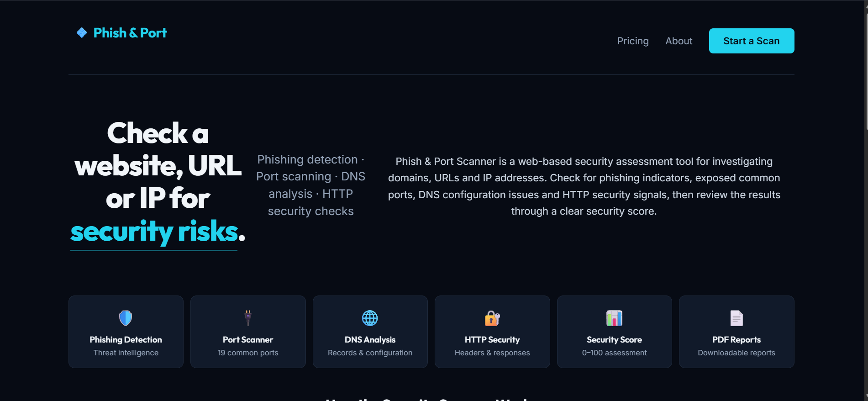Open the About page
The width and height of the screenshot is (868, 401).
click(x=679, y=41)
